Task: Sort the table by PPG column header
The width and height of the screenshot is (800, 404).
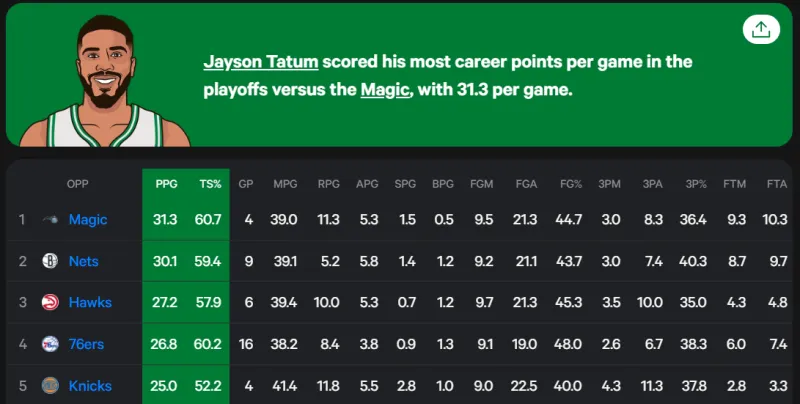Action: (166, 184)
